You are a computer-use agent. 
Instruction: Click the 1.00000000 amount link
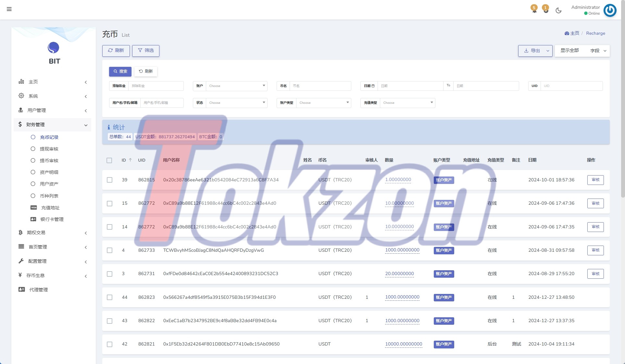[x=398, y=180]
